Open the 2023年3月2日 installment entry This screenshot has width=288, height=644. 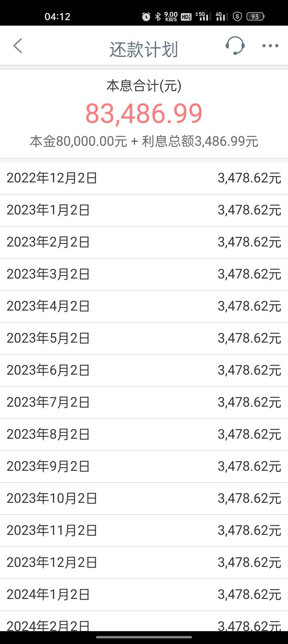[144, 274]
